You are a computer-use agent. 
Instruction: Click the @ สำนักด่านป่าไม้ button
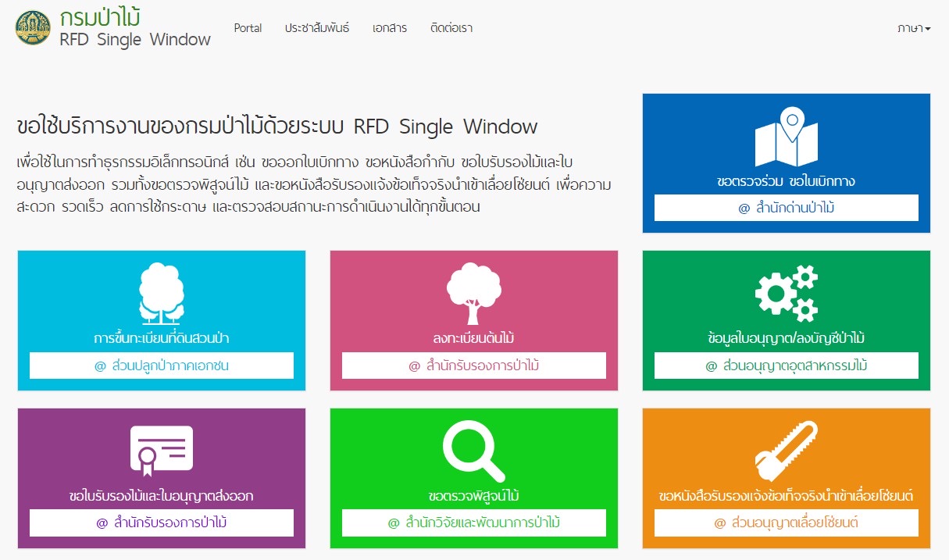coord(787,209)
